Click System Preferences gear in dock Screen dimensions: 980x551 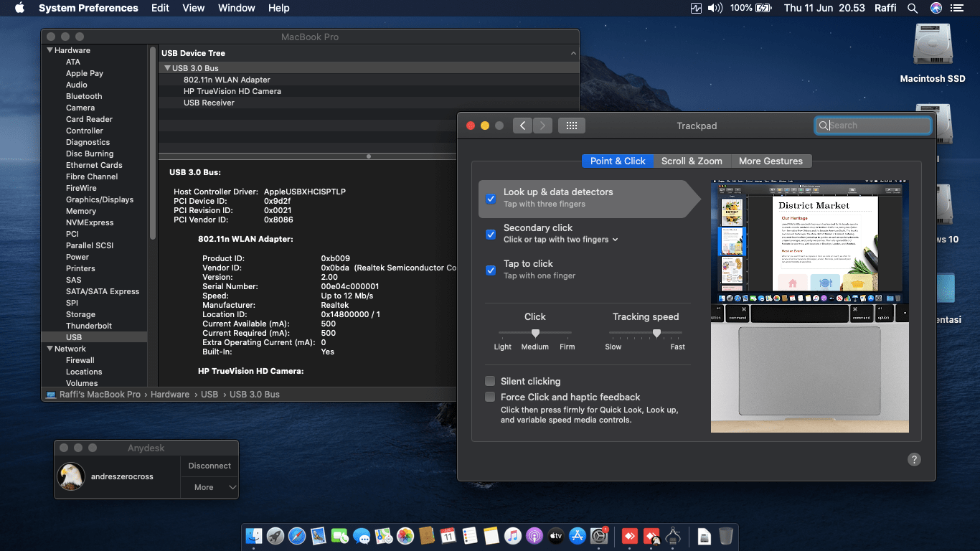(x=599, y=536)
